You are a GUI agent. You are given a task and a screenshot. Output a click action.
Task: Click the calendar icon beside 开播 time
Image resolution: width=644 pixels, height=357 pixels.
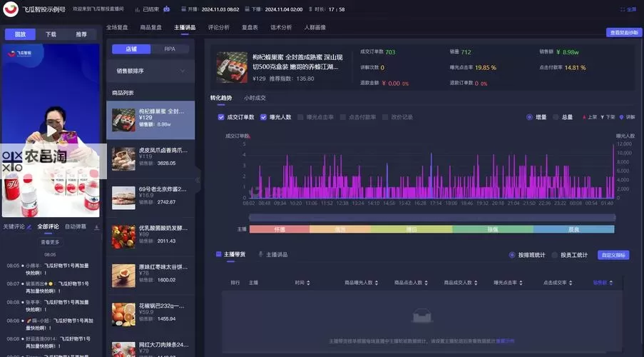coord(183,9)
